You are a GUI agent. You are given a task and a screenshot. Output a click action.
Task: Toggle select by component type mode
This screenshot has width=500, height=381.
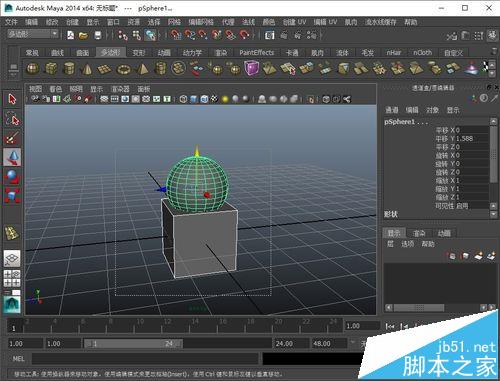150,35
